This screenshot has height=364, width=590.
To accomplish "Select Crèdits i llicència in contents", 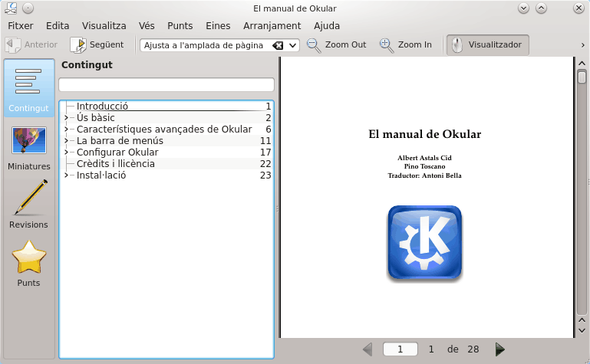I will (115, 164).
